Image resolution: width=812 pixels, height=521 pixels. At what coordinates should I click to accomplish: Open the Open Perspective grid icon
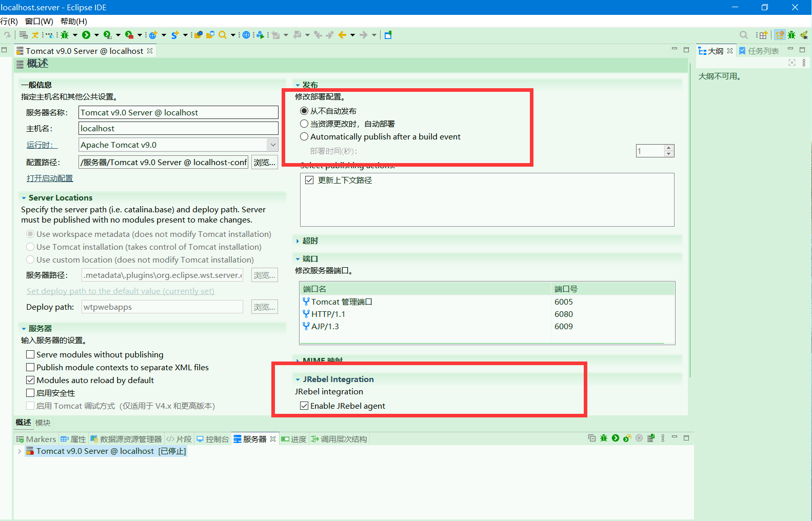point(763,35)
